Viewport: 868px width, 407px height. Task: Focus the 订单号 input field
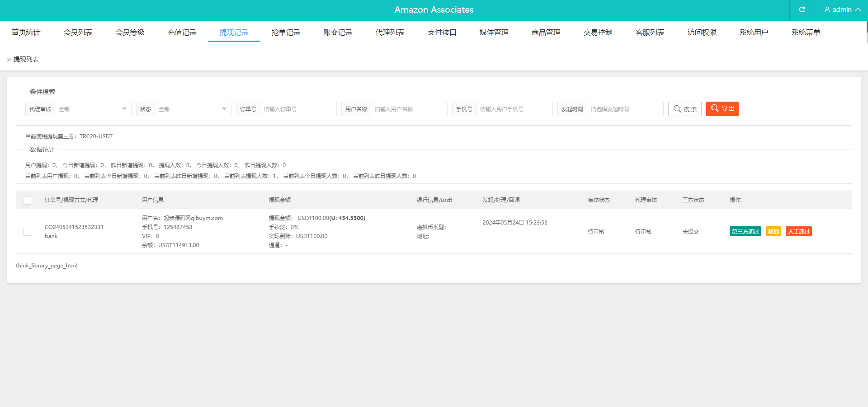pos(298,109)
